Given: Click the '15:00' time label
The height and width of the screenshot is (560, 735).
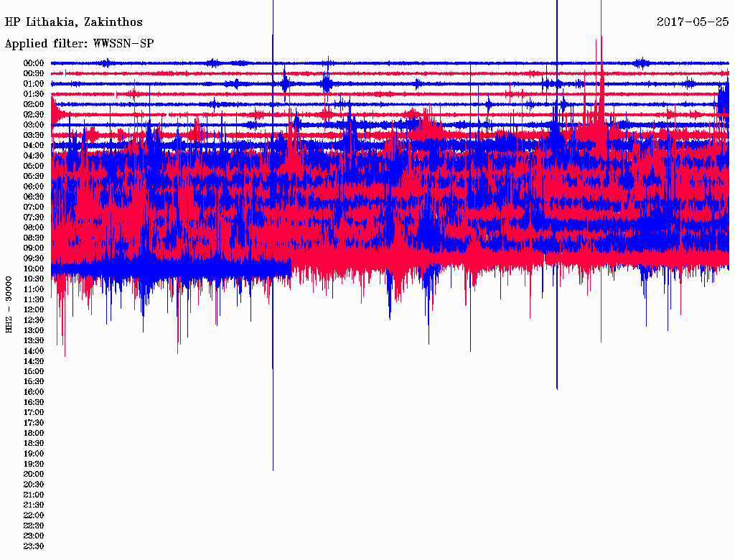Looking at the screenshot, I should 34,371.
